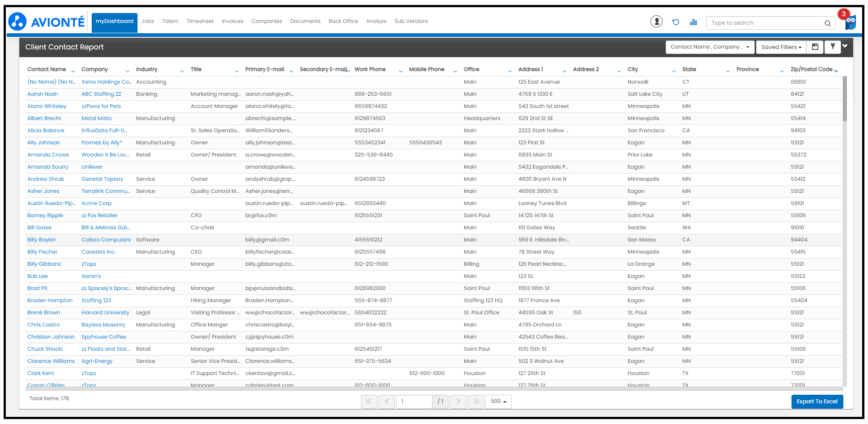868x424 pixels.
Task: Open the Analyze menu
Action: click(376, 21)
